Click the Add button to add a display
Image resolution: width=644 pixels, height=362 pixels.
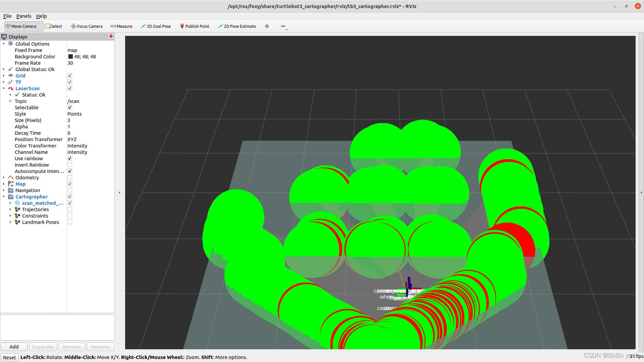[x=14, y=347]
